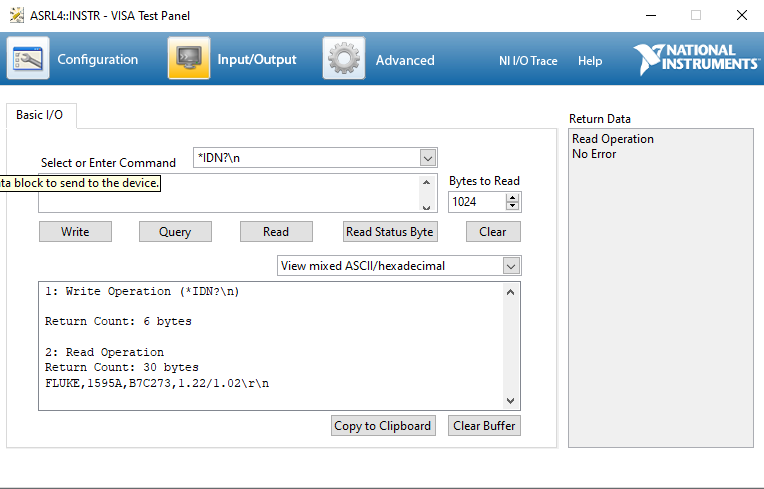The width and height of the screenshot is (764, 489).
Task: Click the Write button
Action: tap(76, 232)
